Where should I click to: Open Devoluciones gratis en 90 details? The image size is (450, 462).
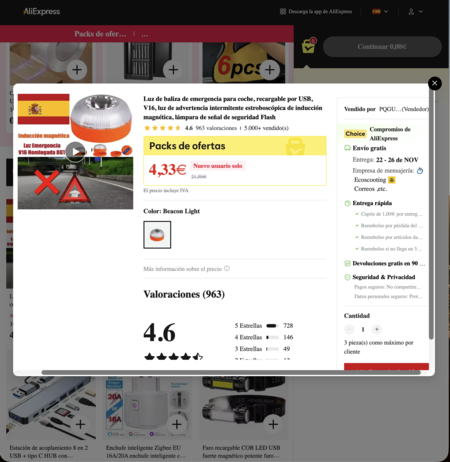click(389, 263)
